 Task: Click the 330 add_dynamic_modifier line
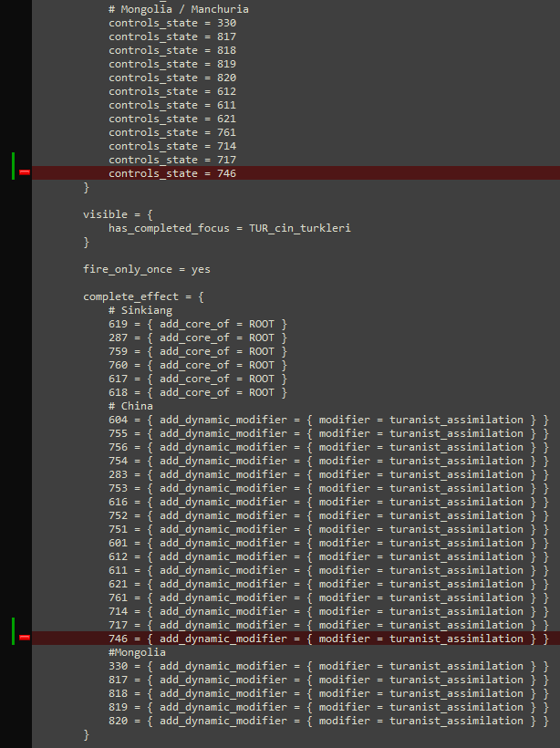click(x=328, y=666)
